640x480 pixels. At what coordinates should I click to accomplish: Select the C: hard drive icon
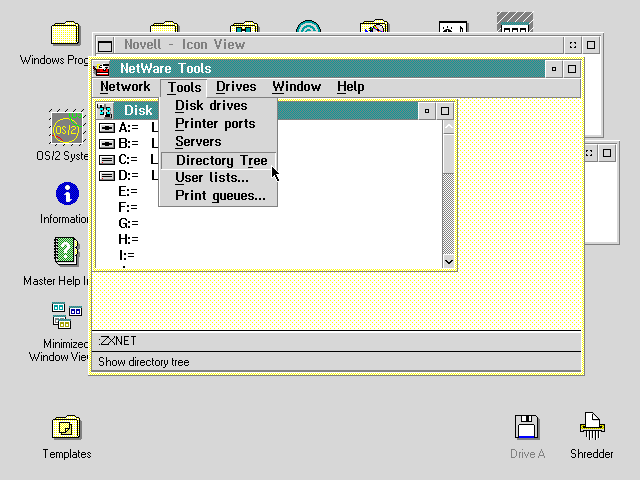107,160
